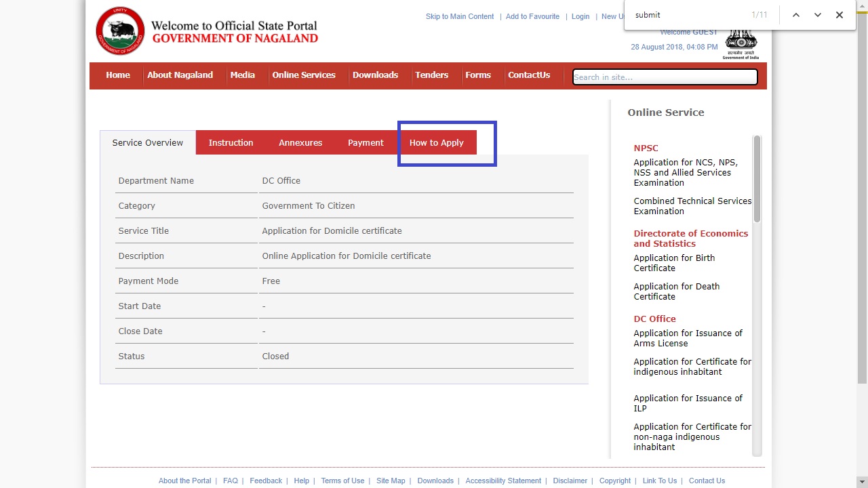Click the Government of India emblem
The height and width of the screenshot is (488, 868).
click(x=741, y=42)
